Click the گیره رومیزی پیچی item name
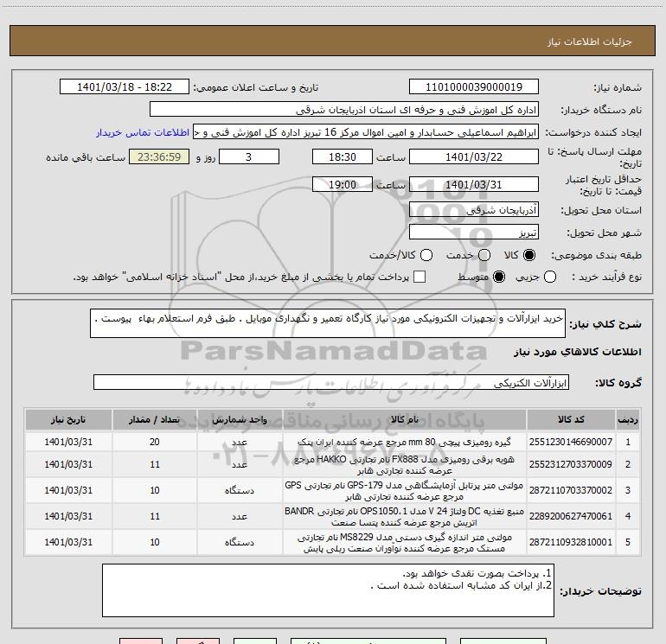666x644 pixels. 405,442
